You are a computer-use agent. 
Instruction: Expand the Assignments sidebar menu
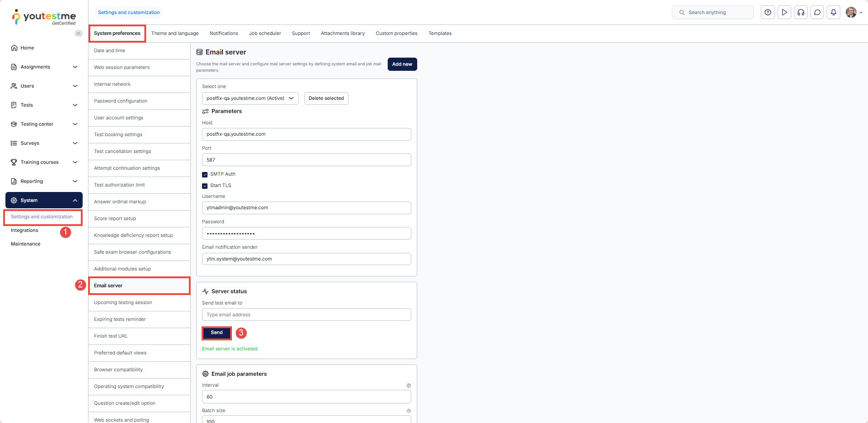point(44,67)
